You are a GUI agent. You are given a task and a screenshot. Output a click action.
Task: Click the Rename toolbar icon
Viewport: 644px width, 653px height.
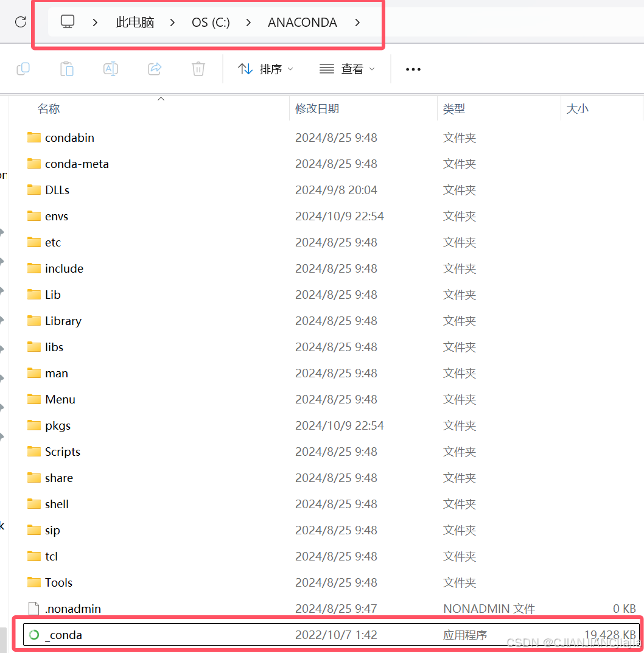coord(111,69)
